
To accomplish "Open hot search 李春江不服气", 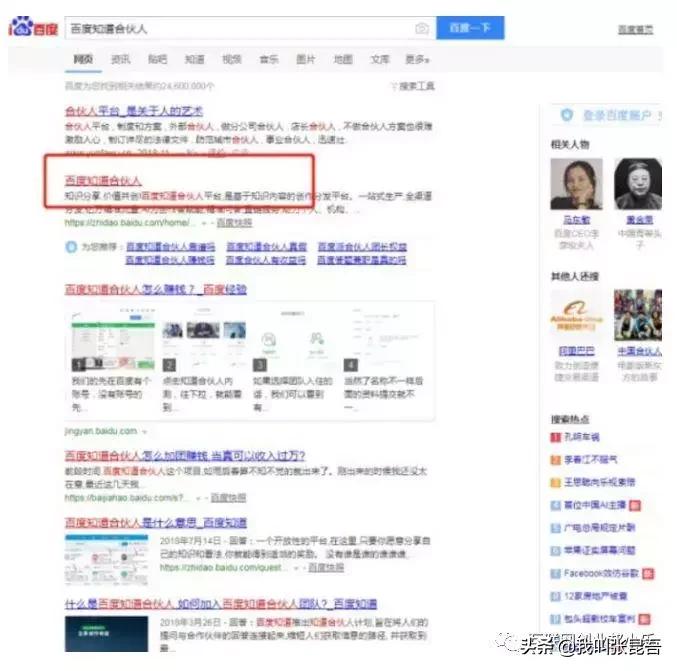I will pos(591,460).
